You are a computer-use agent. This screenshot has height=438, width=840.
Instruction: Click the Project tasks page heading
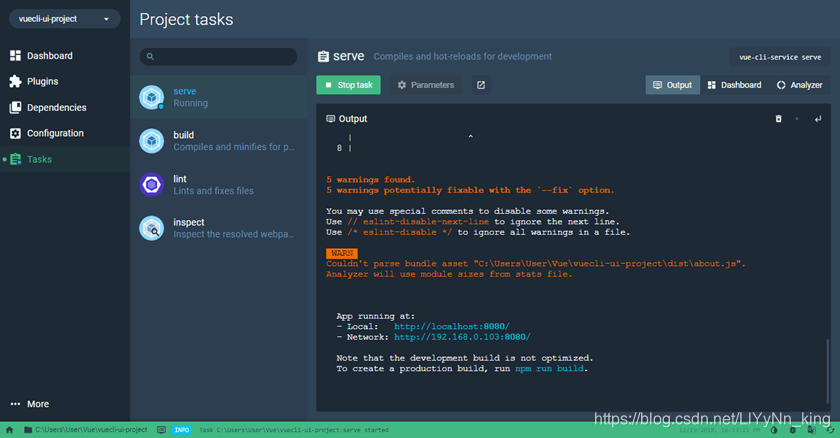click(x=186, y=19)
